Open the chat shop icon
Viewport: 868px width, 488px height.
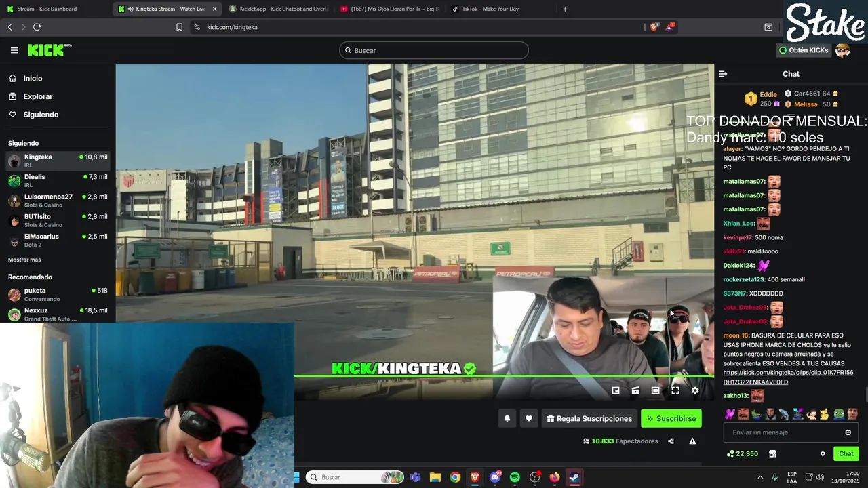coord(772,454)
